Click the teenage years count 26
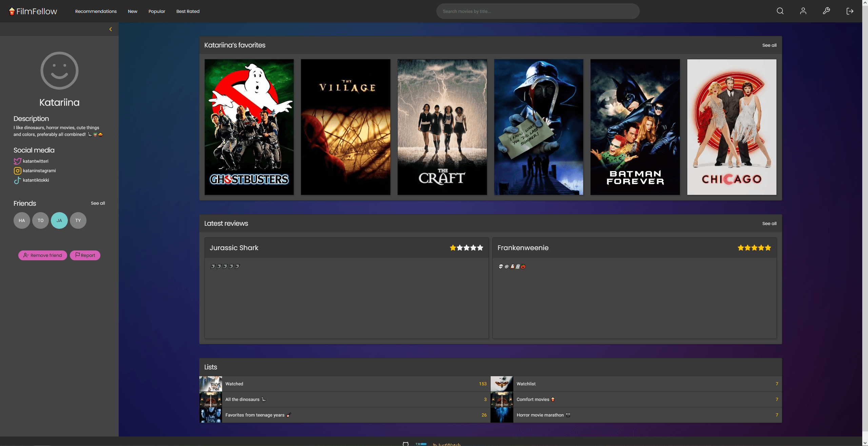The height and width of the screenshot is (446, 868). [484, 415]
